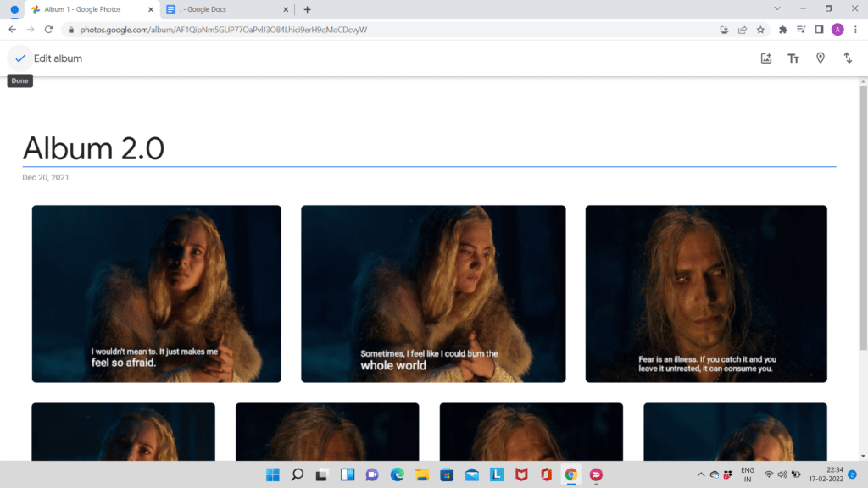Add photos to the album
Viewport: 868px width, 488px height.
(x=766, y=58)
